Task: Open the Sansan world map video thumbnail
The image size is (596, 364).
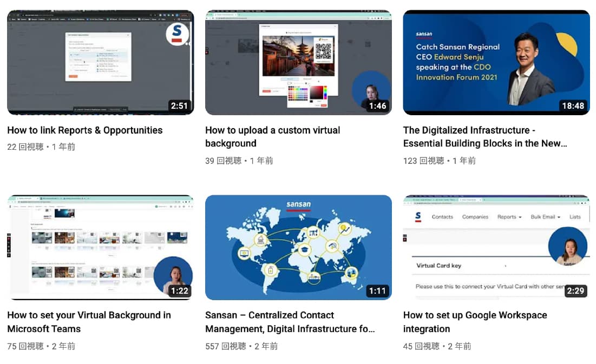Action: 298,247
